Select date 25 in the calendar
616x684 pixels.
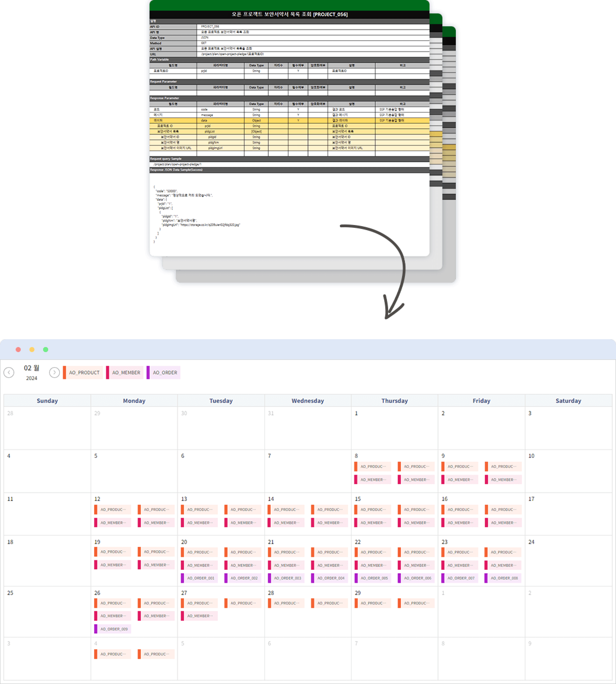coord(10,593)
